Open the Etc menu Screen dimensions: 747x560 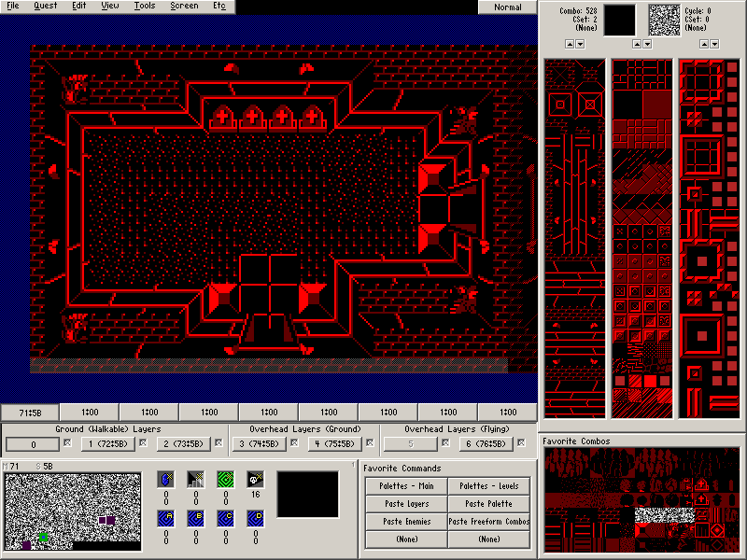point(219,6)
